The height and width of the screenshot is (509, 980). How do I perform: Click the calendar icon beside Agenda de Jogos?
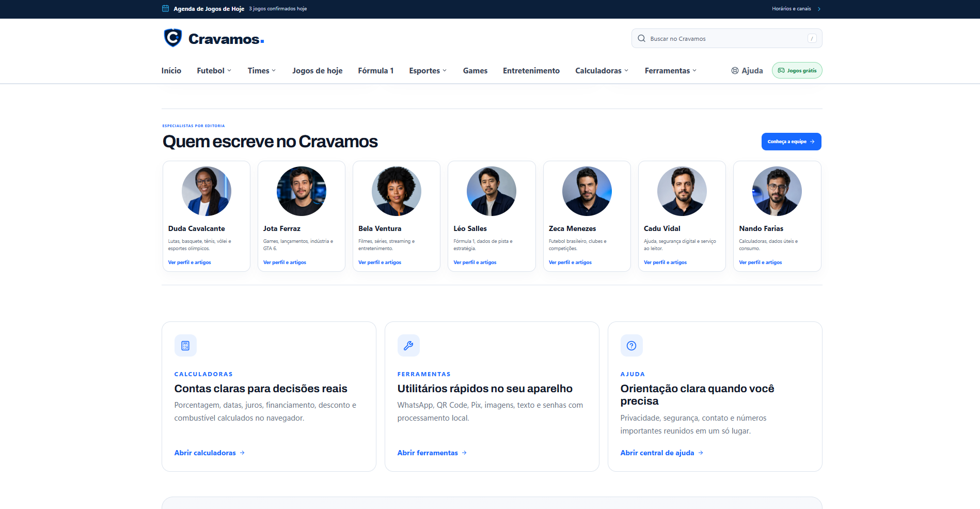tap(166, 8)
